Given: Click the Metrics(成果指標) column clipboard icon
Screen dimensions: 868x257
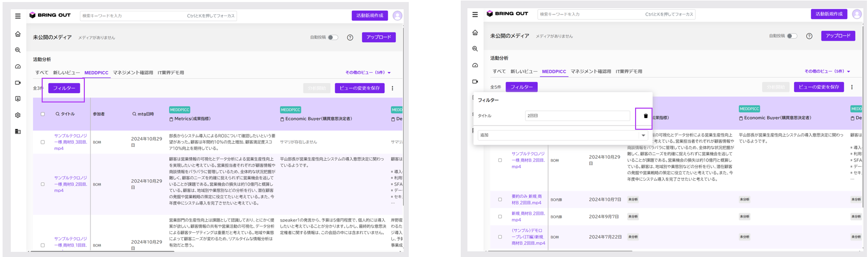Looking at the screenshot, I should pyautogui.click(x=171, y=119).
